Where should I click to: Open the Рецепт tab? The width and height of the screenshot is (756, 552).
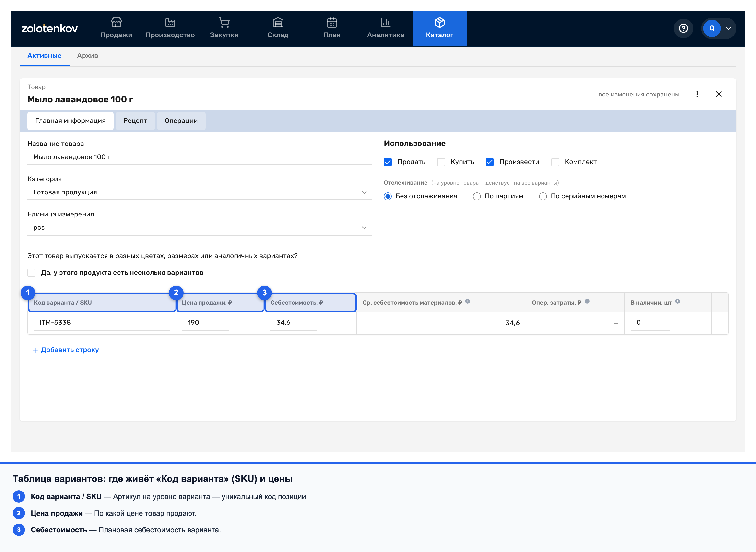(135, 121)
